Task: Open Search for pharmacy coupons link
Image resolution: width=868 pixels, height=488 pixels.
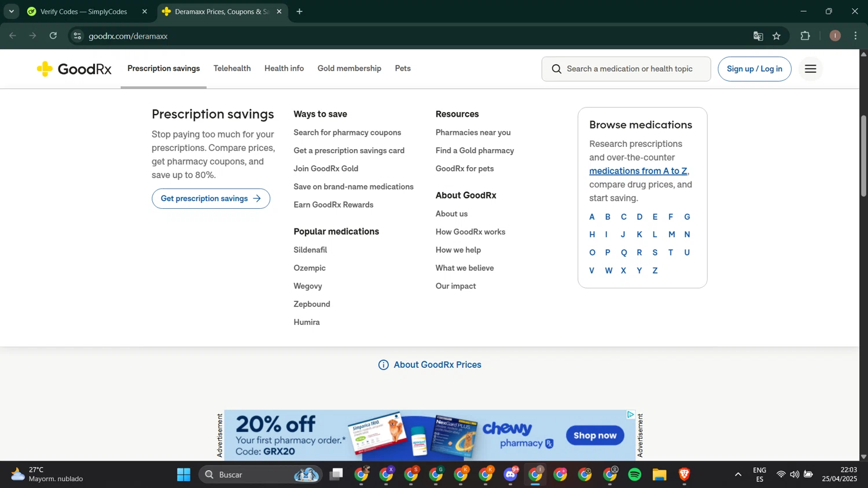Action: coord(347,132)
